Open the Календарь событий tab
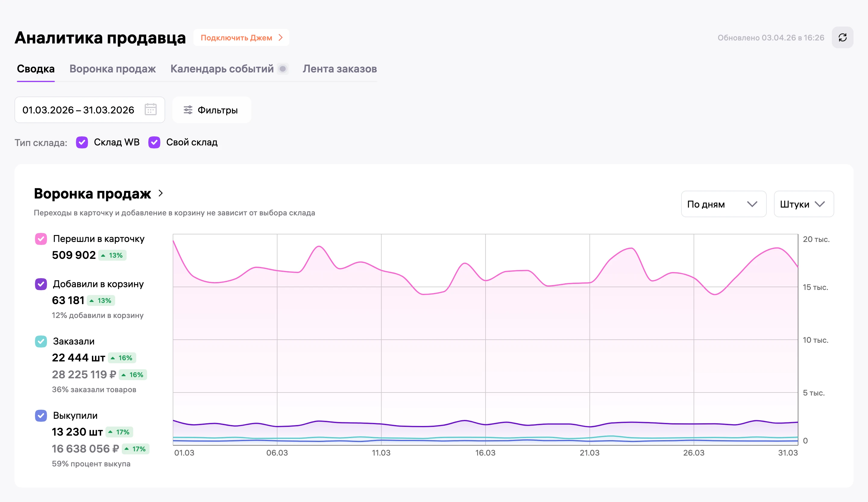 pos(222,69)
